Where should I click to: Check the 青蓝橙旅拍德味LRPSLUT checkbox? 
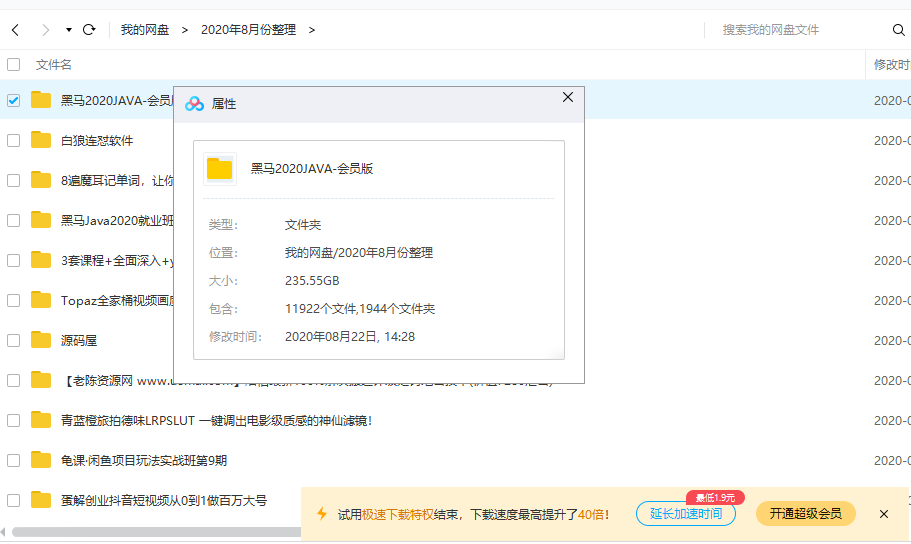point(13,420)
